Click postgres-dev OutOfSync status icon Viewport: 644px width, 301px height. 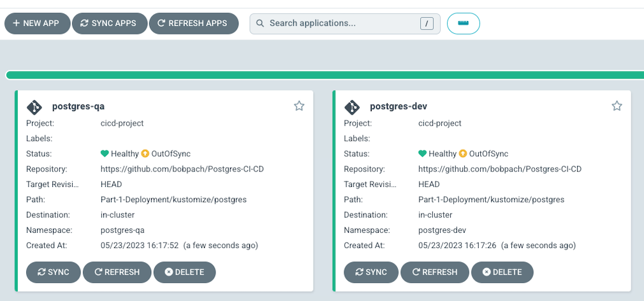[x=464, y=154]
